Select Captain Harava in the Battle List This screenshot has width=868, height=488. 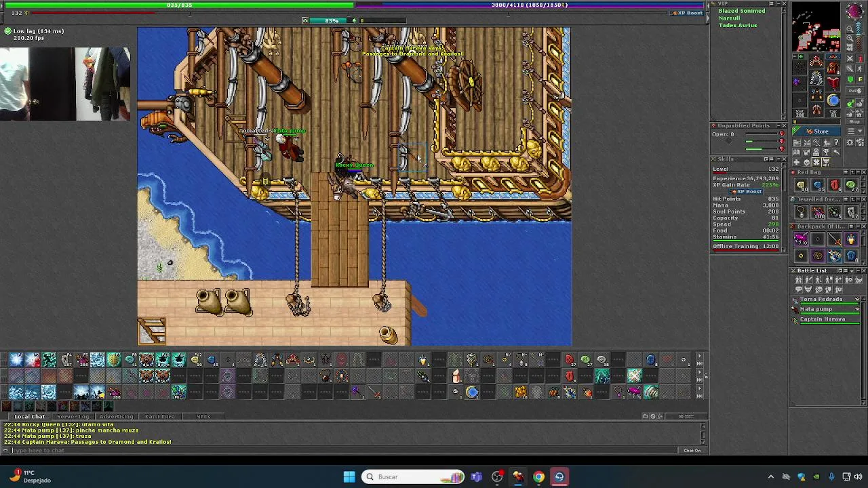click(x=823, y=319)
